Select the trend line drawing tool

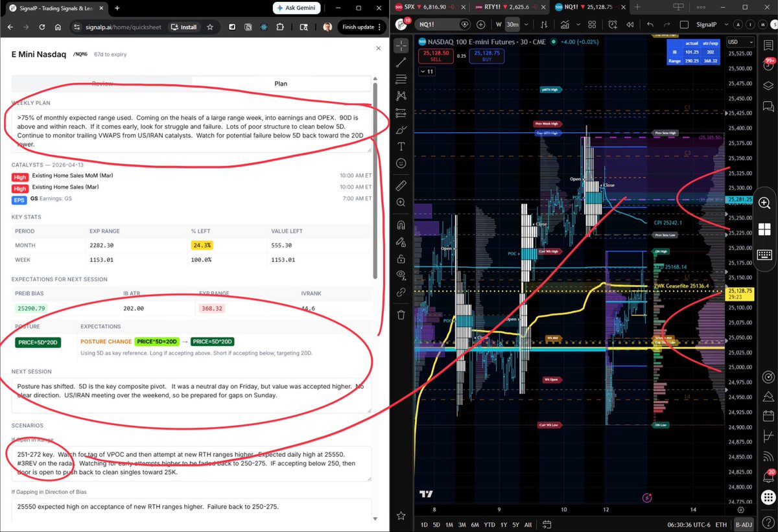click(x=401, y=62)
